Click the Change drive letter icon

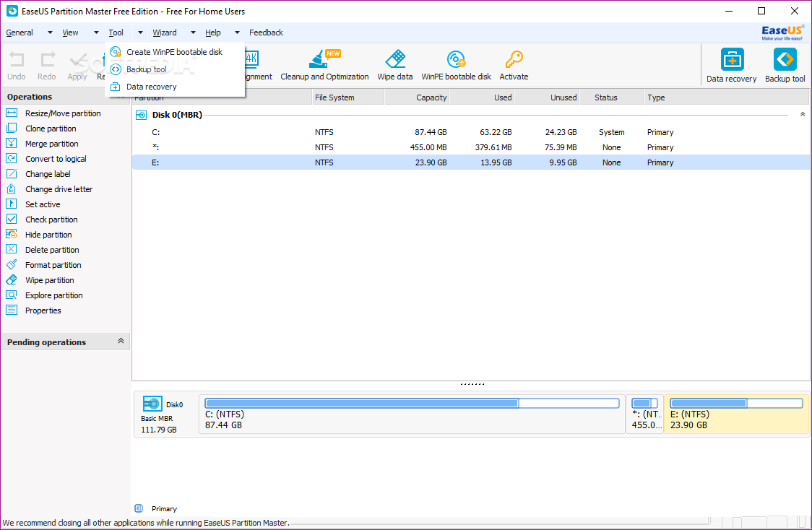12,189
